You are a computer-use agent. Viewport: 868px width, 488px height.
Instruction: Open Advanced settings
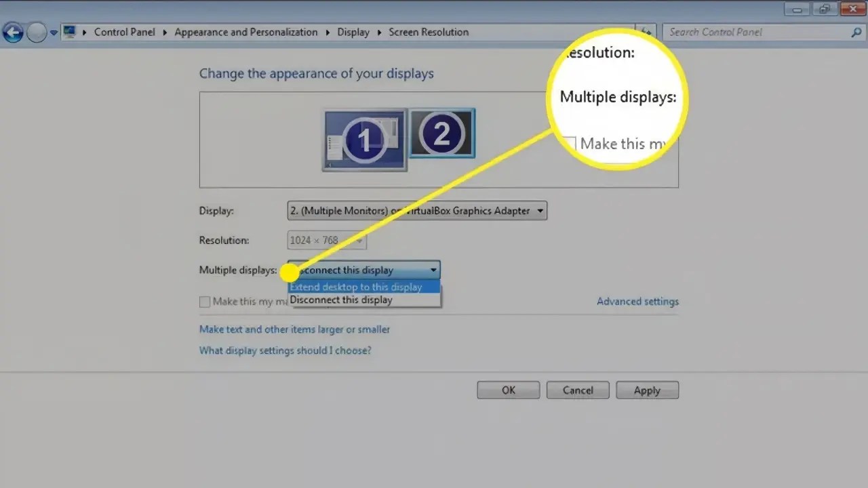[637, 301]
